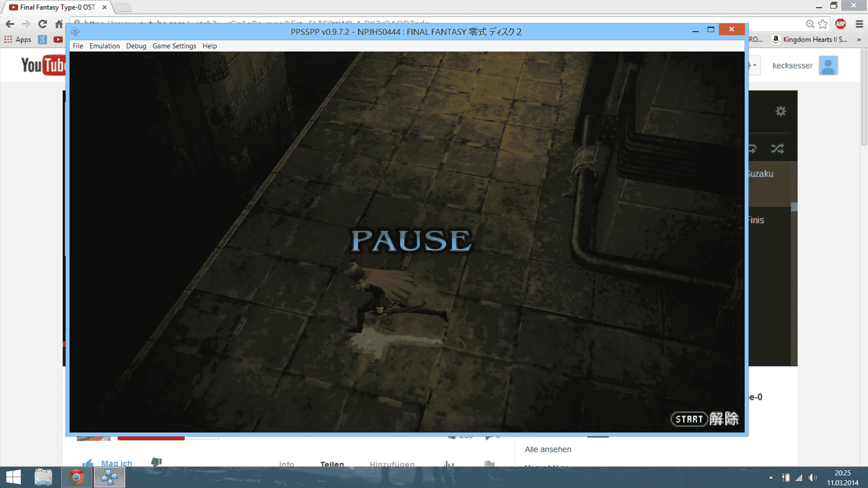Screen dimensions: 868x488
Task: Open the taskbar clock and date
Action: 843,478
